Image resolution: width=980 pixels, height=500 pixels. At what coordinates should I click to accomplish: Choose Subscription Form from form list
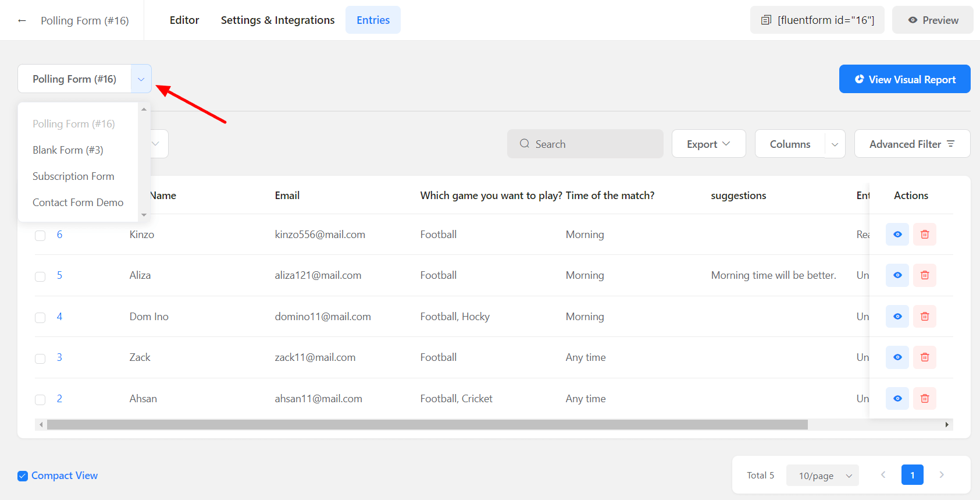(x=73, y=176)
